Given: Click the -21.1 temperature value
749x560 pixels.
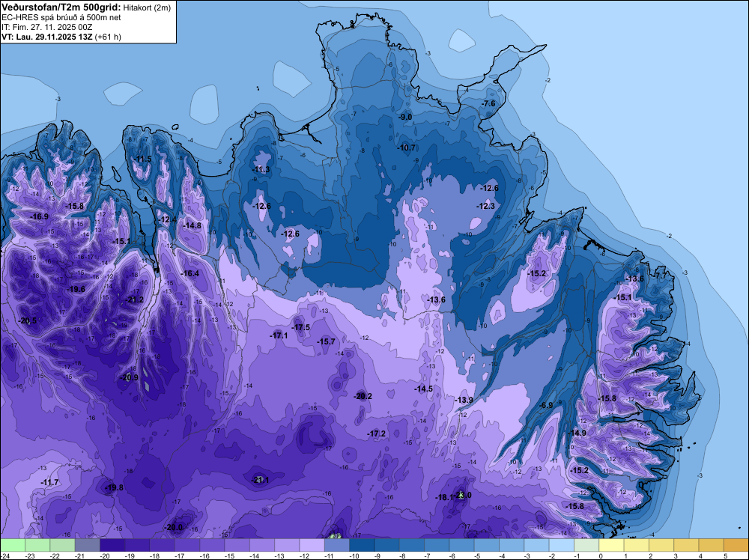Looking at the screenshot, I should pos(261,480).
